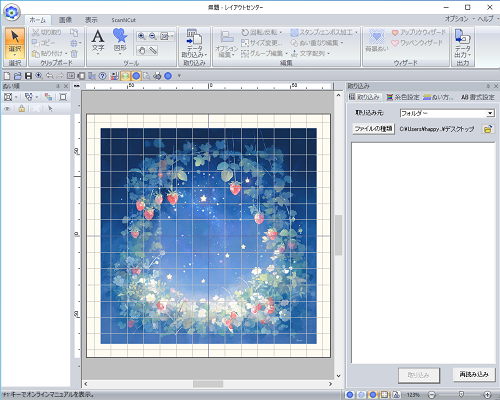Expand the 選択 tool dropdown arrow
This screenshot has height=400, width=500.
click(15, 55)
